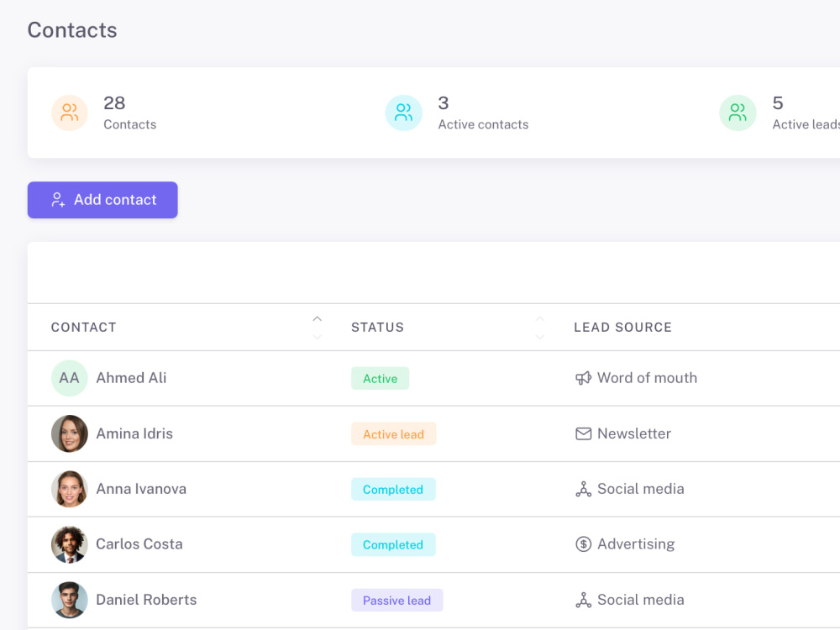
Task: Click the dollar icon beside Advertising
Action: 584,544
